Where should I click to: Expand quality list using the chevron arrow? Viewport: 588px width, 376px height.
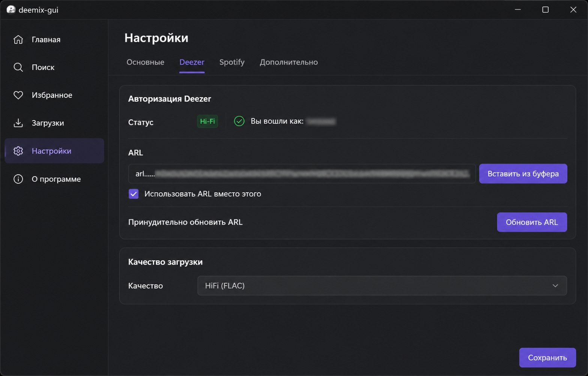point(555,286)
